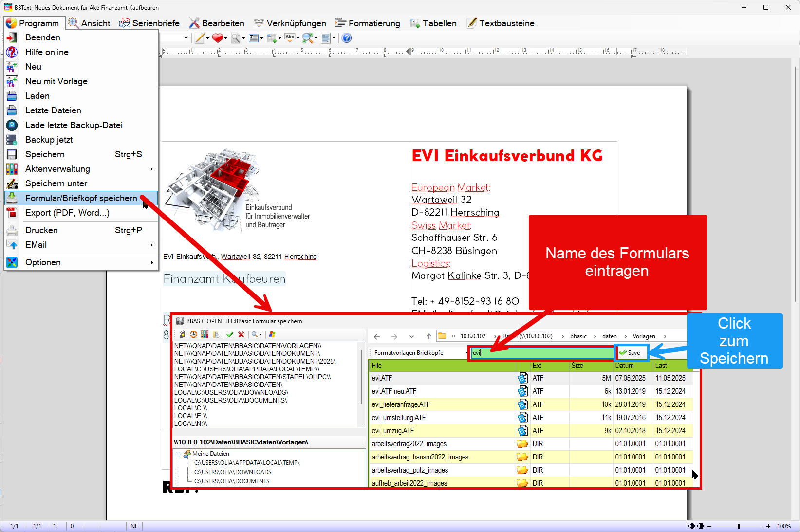Screen dimensions: 800x532
Task: Open dropdown arrow next to add table icon
Action: click(279, 38)
